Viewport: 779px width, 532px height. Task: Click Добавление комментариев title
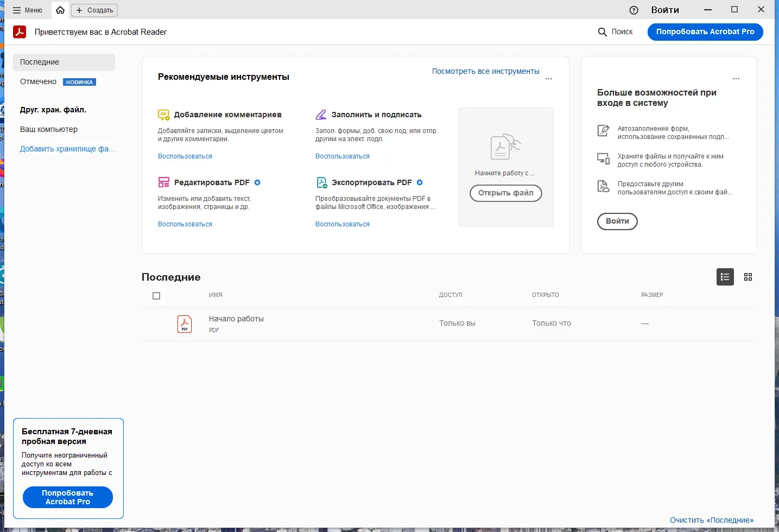[x=228, y=115]
